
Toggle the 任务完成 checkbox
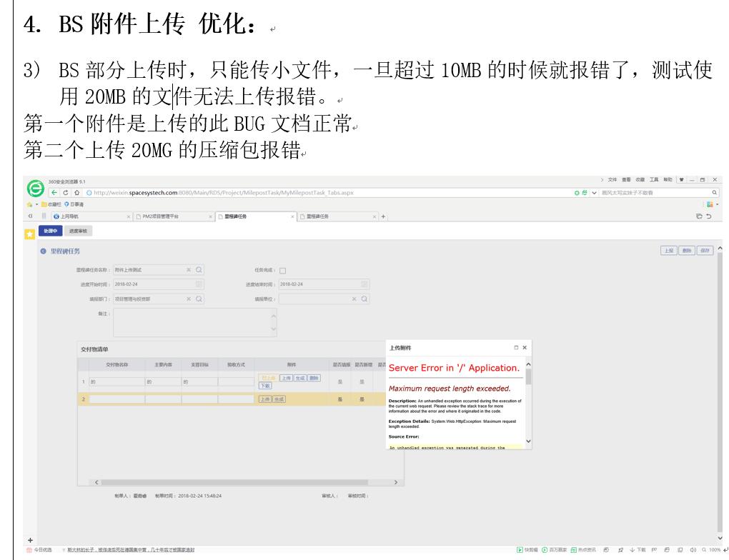tap(282, 271)
